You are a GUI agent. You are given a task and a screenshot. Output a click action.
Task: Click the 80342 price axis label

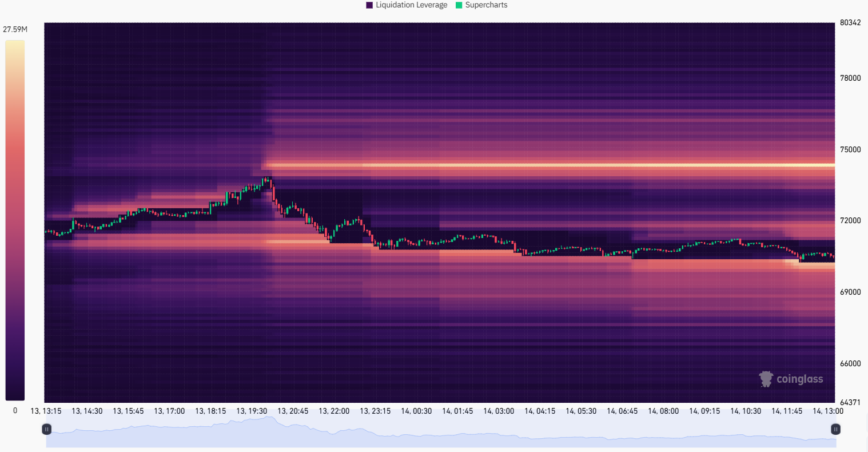850,23
